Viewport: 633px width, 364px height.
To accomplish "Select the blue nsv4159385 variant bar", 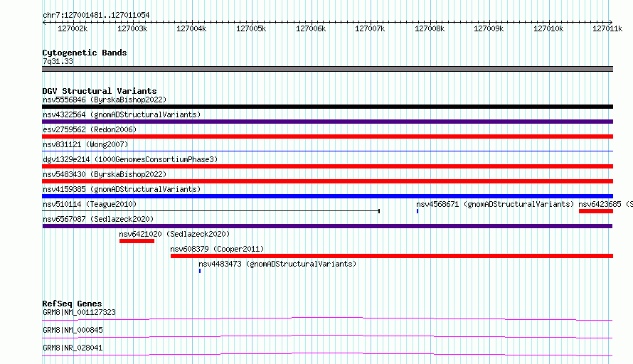I will pos(327,196).
